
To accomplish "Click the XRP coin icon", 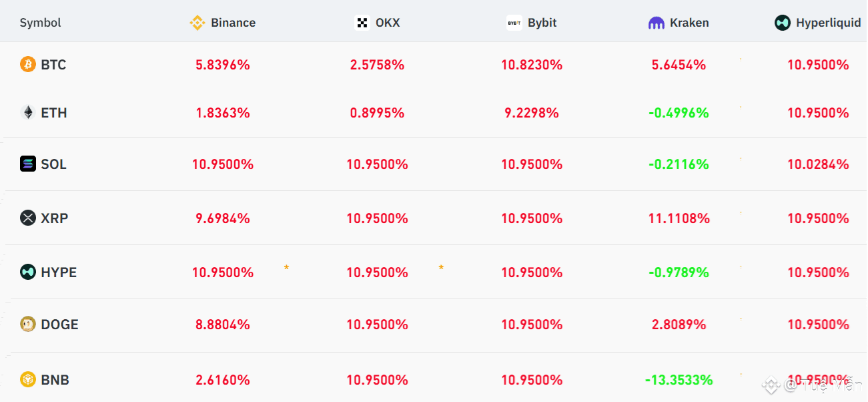I will pos(27,218).
